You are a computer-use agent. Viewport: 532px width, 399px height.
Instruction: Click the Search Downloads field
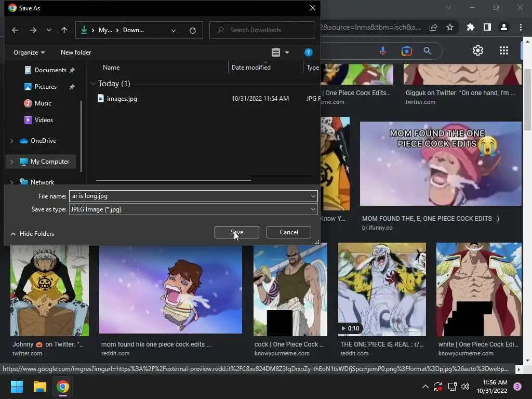pos(262,30)
